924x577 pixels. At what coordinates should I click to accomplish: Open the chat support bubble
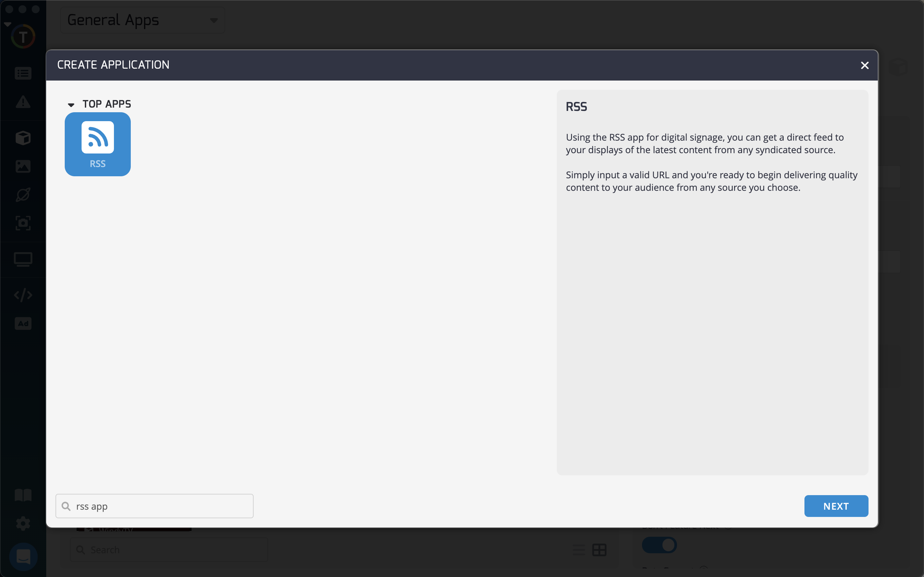(x=23, y=557)
